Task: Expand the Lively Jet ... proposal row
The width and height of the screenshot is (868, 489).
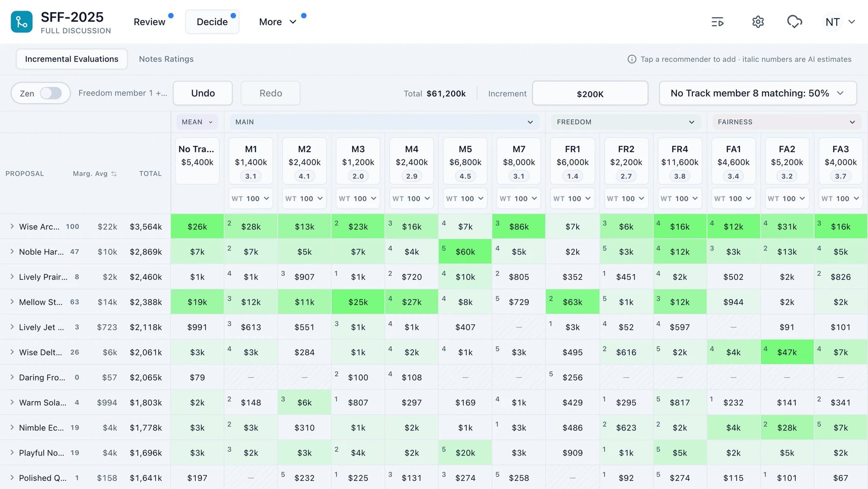Action: 12,327
